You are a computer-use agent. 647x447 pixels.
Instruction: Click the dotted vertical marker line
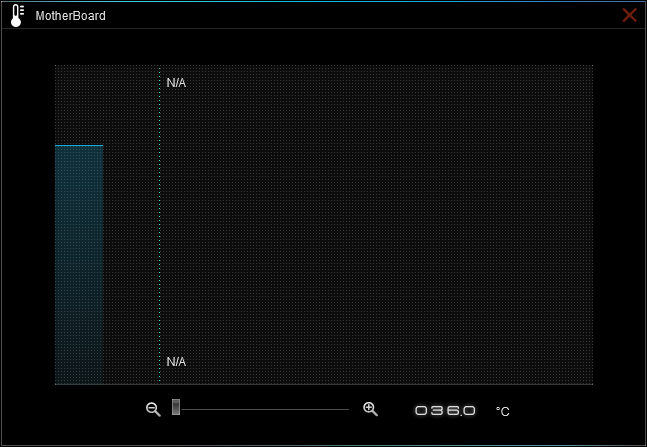pos(160,225)
